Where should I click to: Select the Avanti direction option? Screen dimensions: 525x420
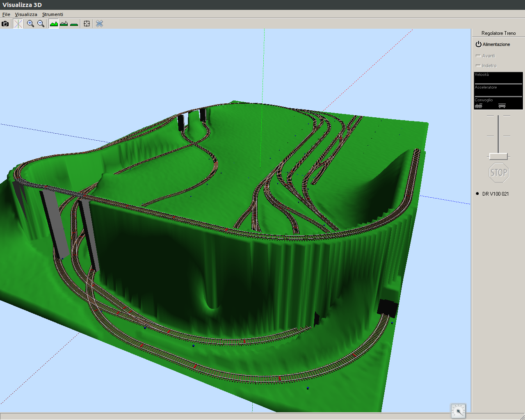[486, 56]
